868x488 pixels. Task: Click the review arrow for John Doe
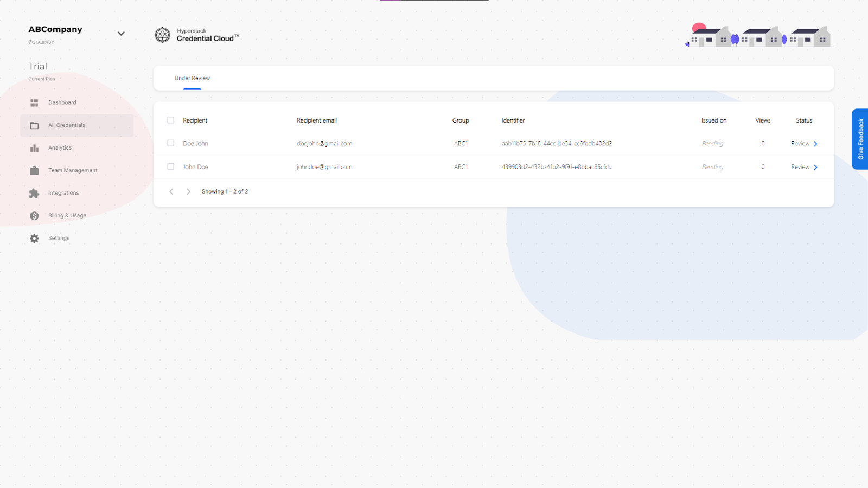pos(815,167)
